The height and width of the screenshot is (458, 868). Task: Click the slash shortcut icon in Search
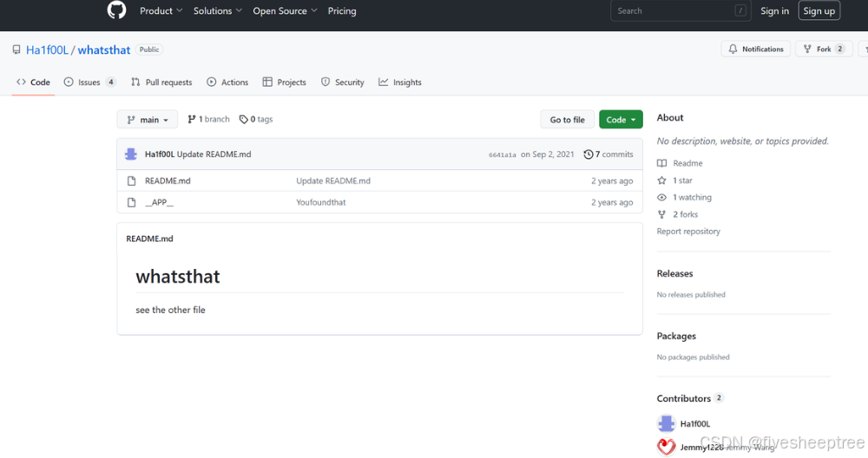tap(740, 10)
